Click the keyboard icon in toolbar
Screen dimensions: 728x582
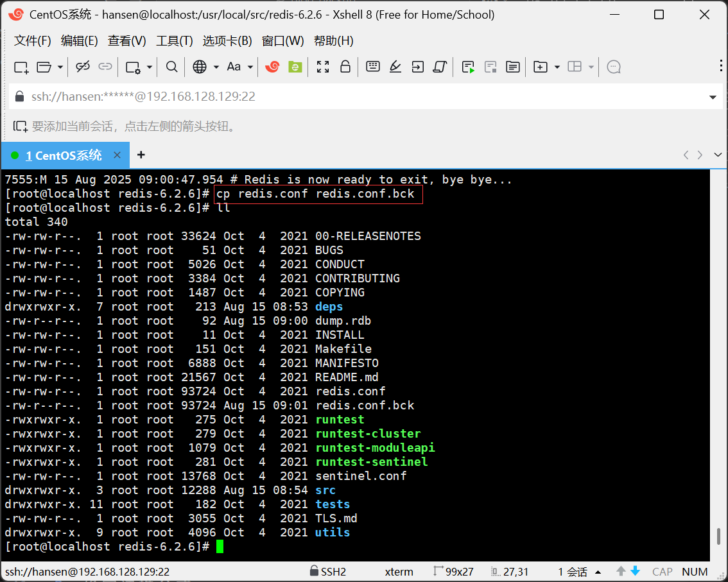tap(372, 67)
